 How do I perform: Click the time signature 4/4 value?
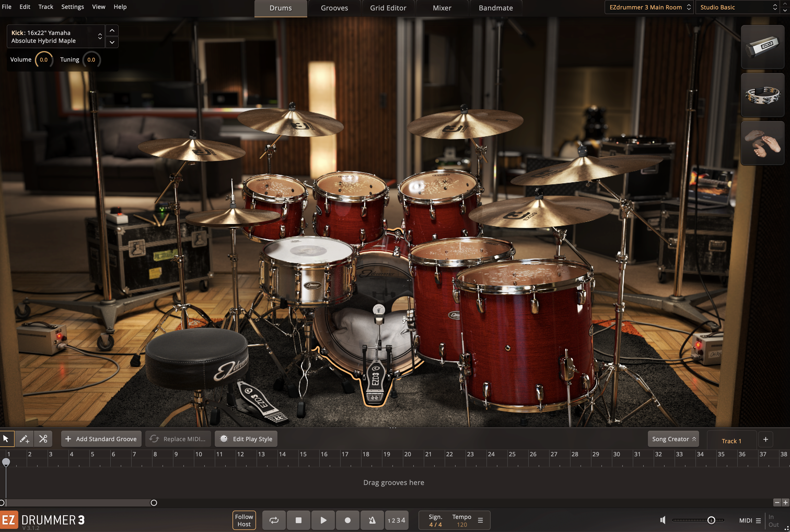435,524
